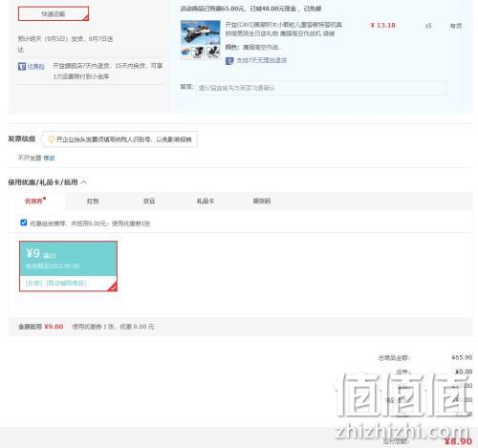
Task: Open the 支持7天无理由退货 link
Action: [261, 60]
